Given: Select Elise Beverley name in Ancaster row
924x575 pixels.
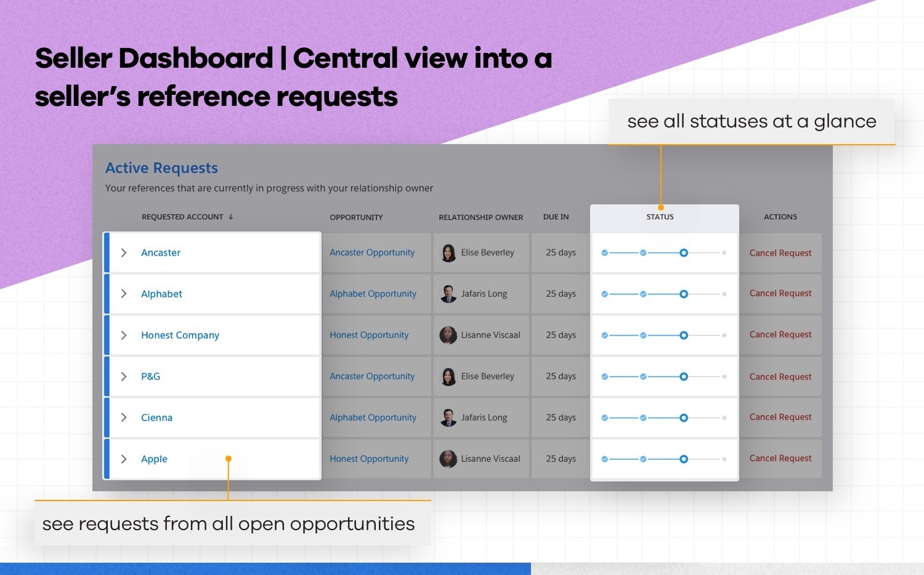Looking at the screenshot, I should click(x=487, y=252).
